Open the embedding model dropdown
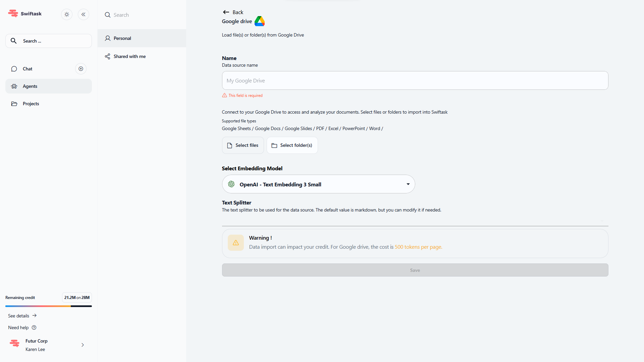The image size is (644, 362). pyautogui.click(x=318, y=184)
